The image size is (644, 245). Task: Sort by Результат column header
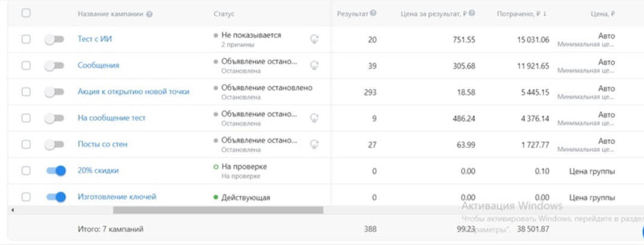click(352, 13)
